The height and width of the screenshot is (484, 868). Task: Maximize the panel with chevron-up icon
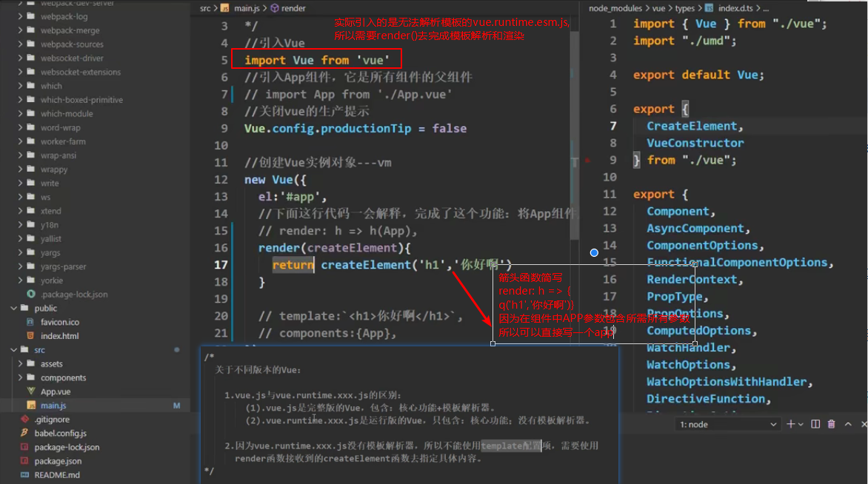[x=848, y=423]
